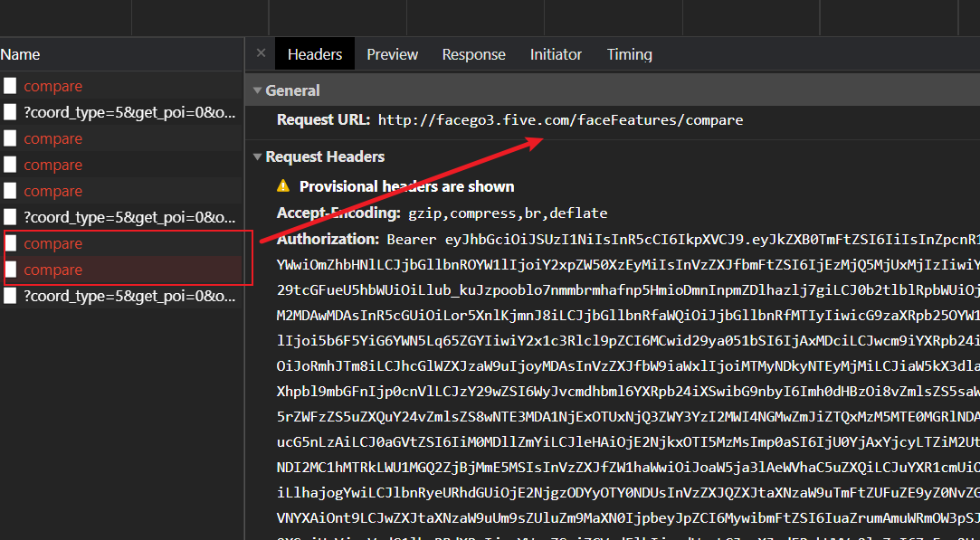
Task: Switch to the Headers tab
Action: point(314,54)
